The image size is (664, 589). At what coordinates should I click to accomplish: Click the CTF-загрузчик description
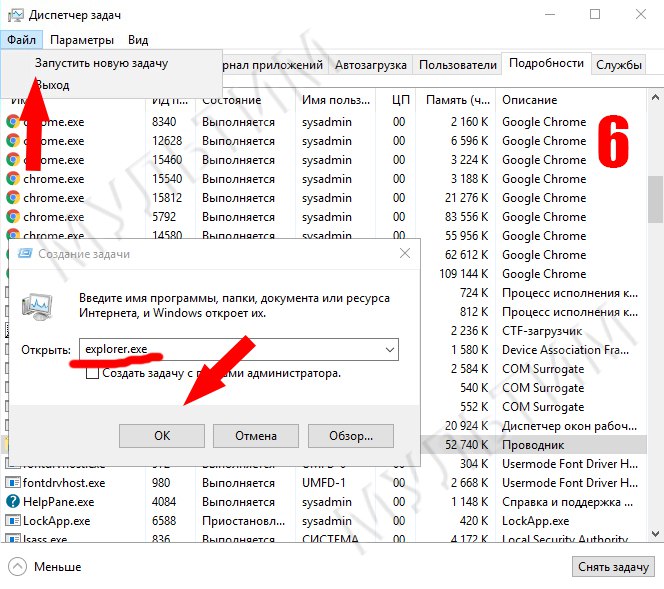(x=542, y=331)
